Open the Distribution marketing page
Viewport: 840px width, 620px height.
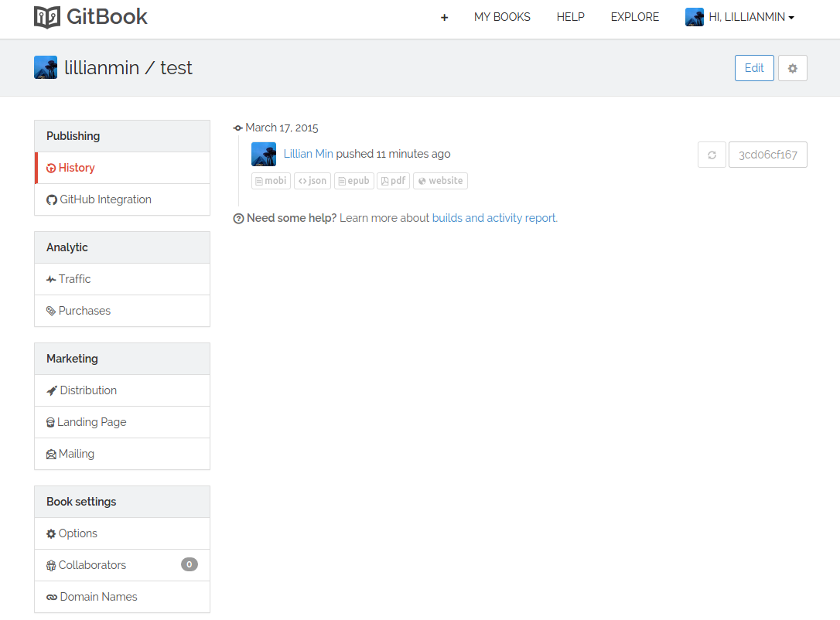(122, 390)
